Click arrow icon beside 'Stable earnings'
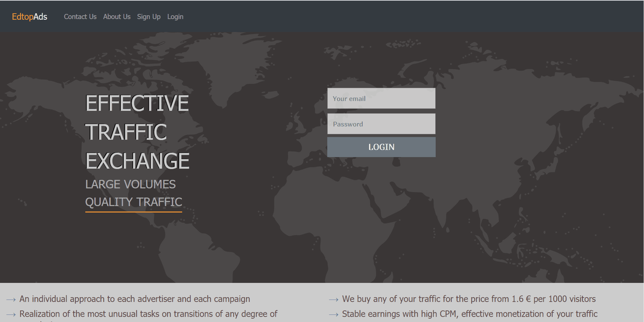The image size is (644, 322). click(x=334, y=315)
